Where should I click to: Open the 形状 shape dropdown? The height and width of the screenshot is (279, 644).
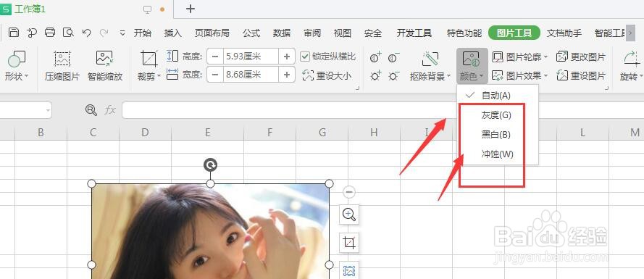pos(17,66)
